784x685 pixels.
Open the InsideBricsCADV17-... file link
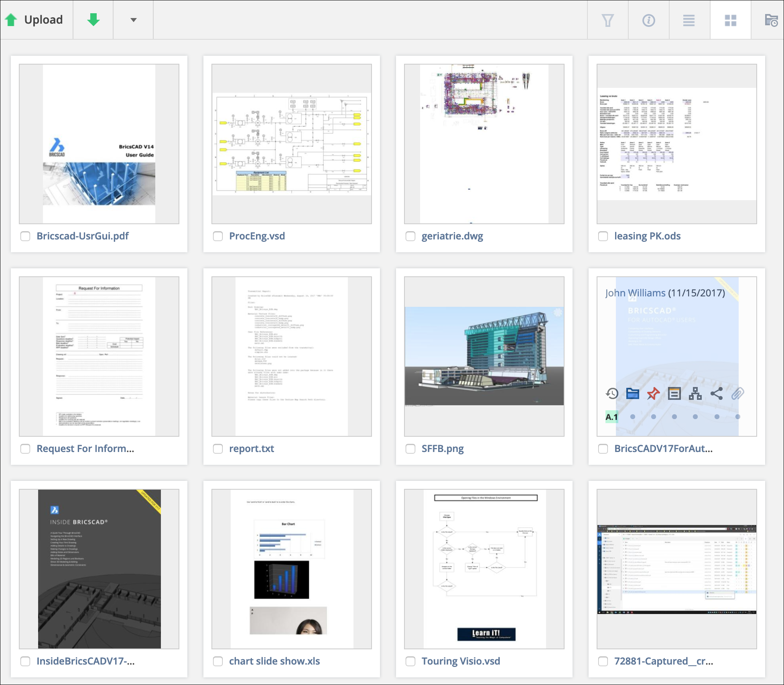[x=85, y=661]
